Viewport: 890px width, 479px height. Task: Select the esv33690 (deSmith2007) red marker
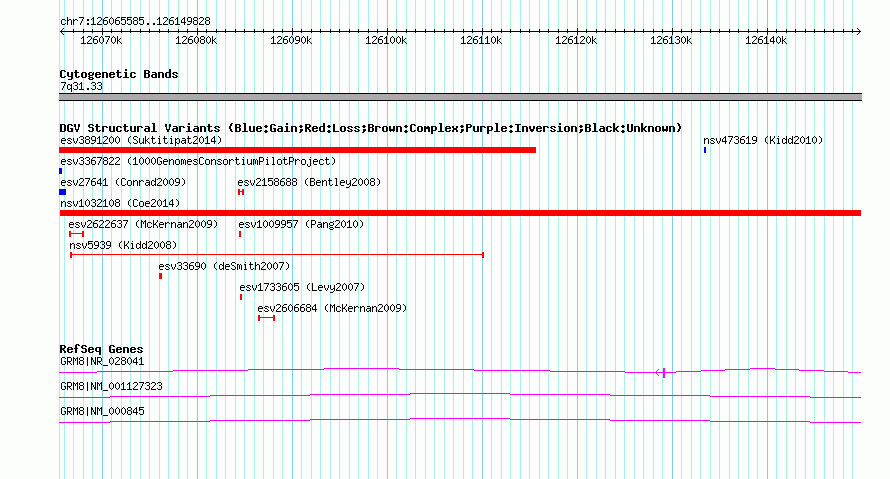pyautogui.click(x=161, y=276)
